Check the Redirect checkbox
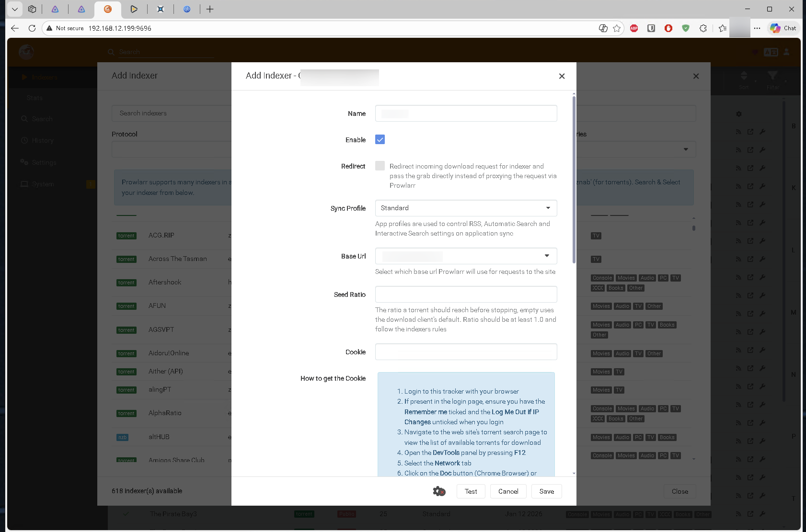 [x=380, y=166]
